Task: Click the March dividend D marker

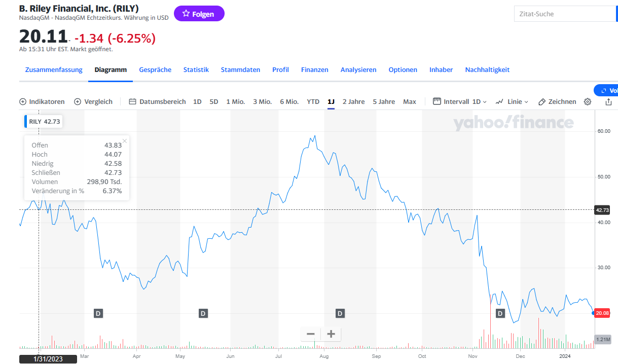Action: [98, 313]
